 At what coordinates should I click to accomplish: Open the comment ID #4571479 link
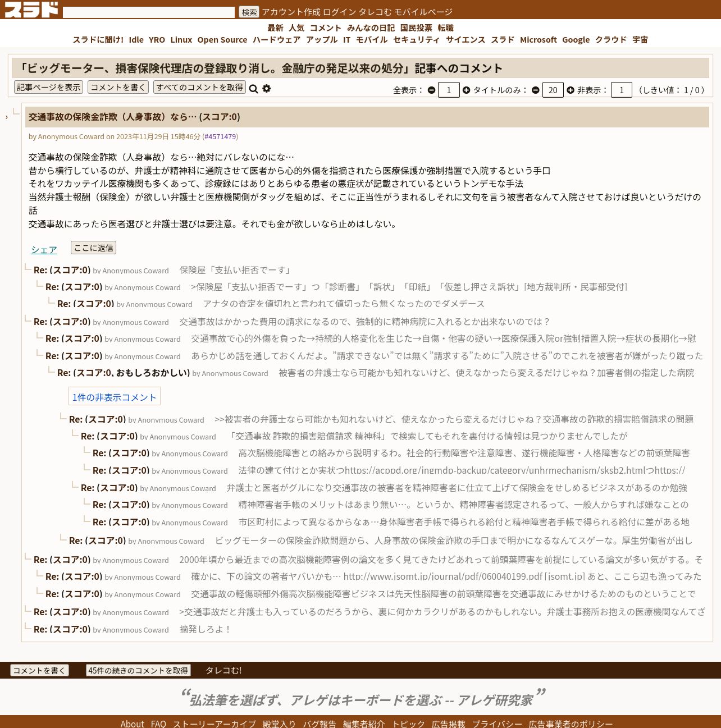tap(220, 136)
